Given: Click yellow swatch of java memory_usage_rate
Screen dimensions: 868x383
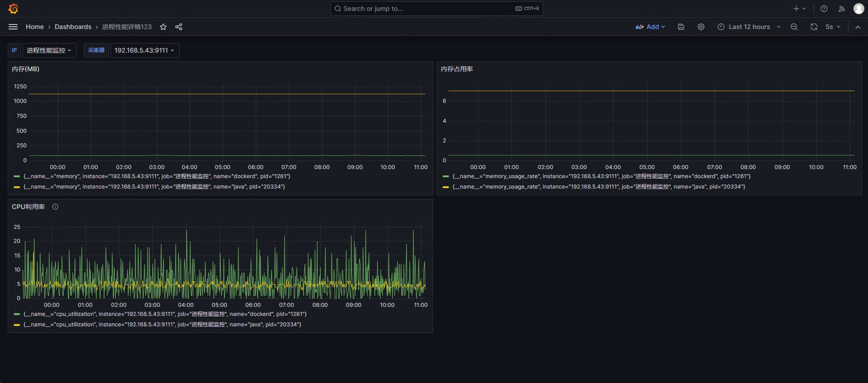Looking at the screenshot, I should point(446,187).
